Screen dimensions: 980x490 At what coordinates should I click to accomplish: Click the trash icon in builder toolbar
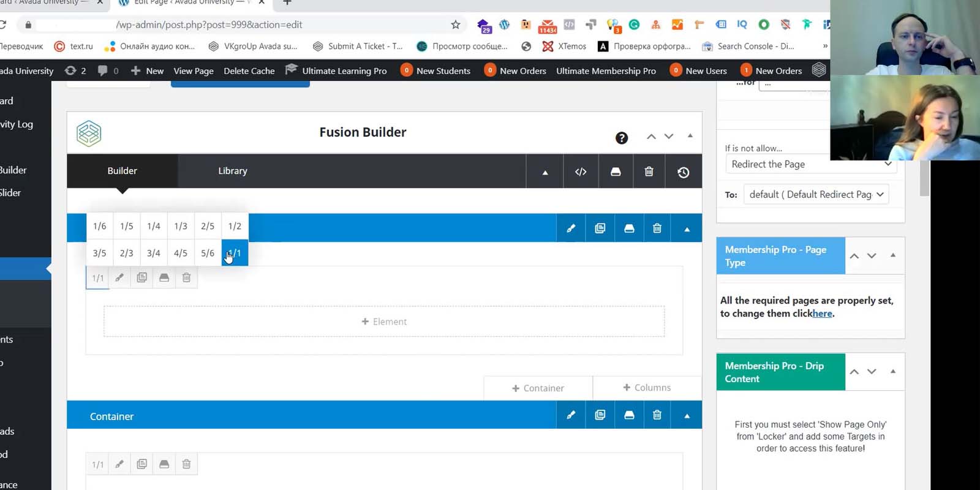649,171
